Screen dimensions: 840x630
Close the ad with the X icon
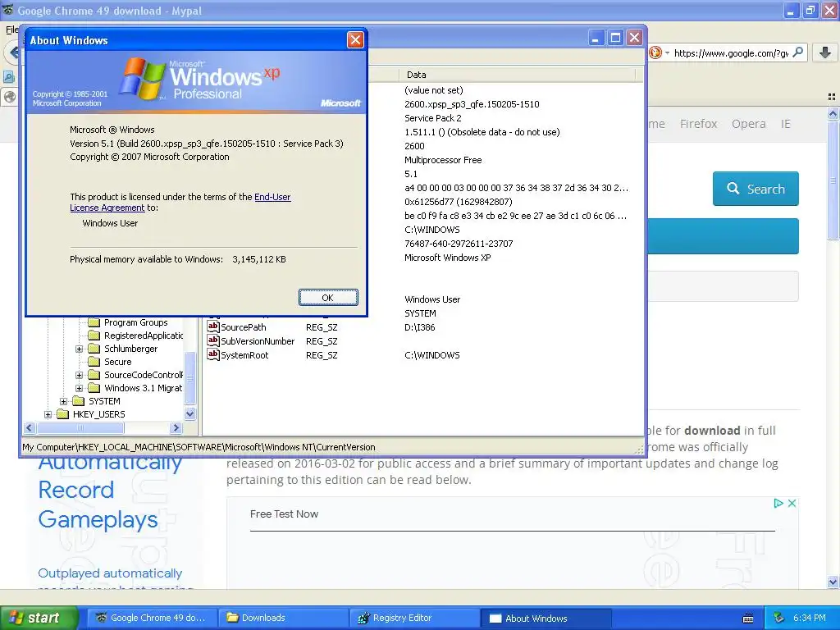(x=792, y=503)
